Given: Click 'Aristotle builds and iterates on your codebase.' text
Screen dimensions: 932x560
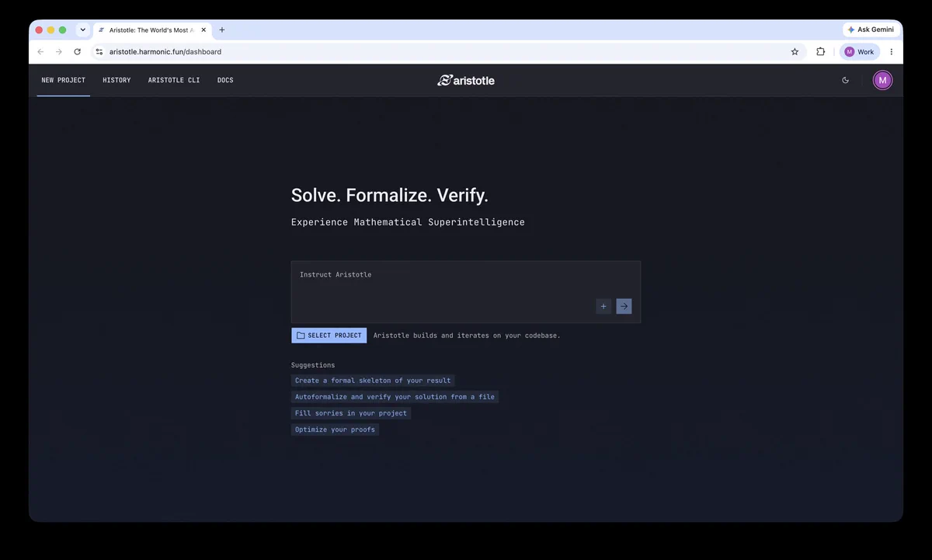Looking at the screenshot, I should pos(467,336).
